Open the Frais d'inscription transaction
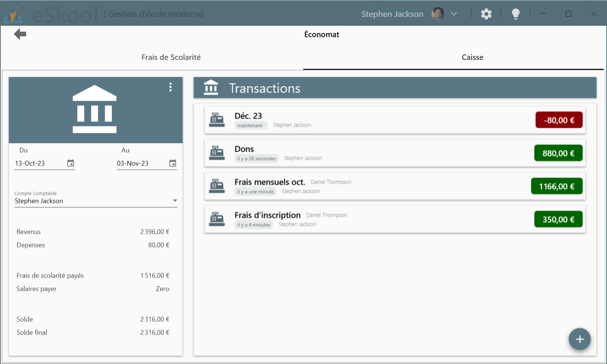The width and height of the screenshot is (607, 364). (x=267, y=215)
